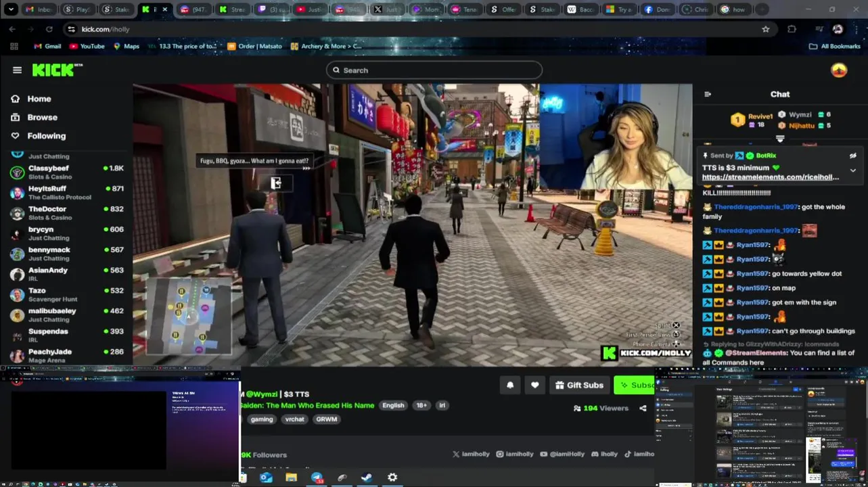The image size is (868, 487).
Task: Expand the pinned message chevron
Action: pos(852,170)
